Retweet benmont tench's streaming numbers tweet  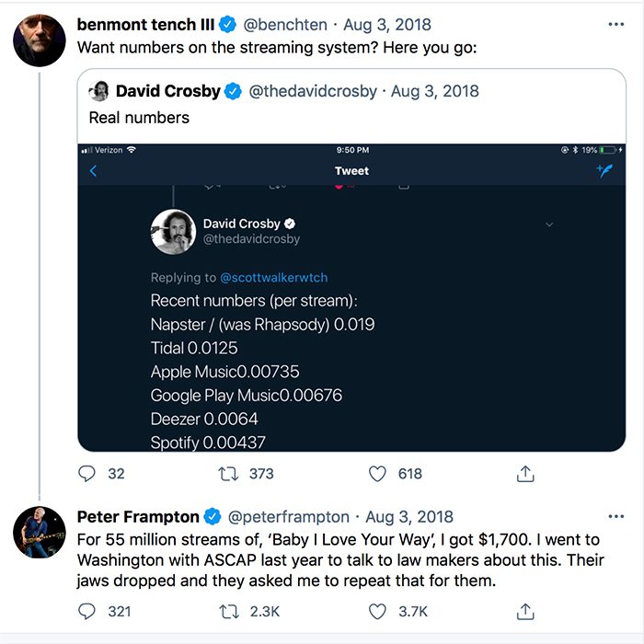point(228,474)
